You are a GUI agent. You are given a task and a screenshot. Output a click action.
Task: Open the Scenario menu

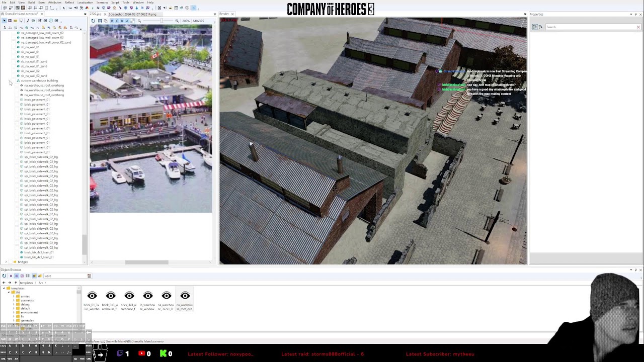pyautogui.click(x=102, y=3)
